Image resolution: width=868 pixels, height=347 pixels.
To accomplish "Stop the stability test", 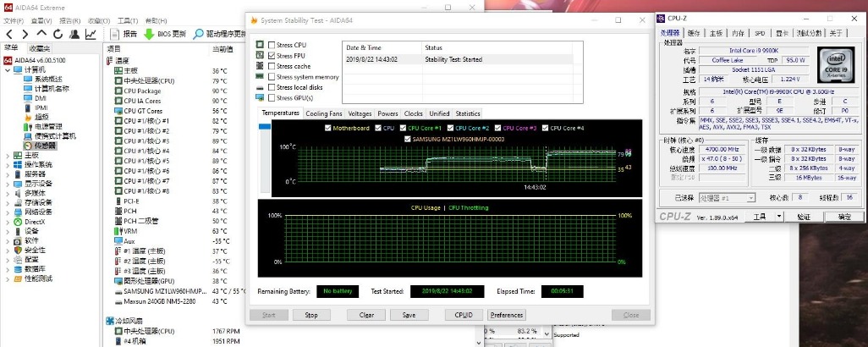I will pos(311,315).
